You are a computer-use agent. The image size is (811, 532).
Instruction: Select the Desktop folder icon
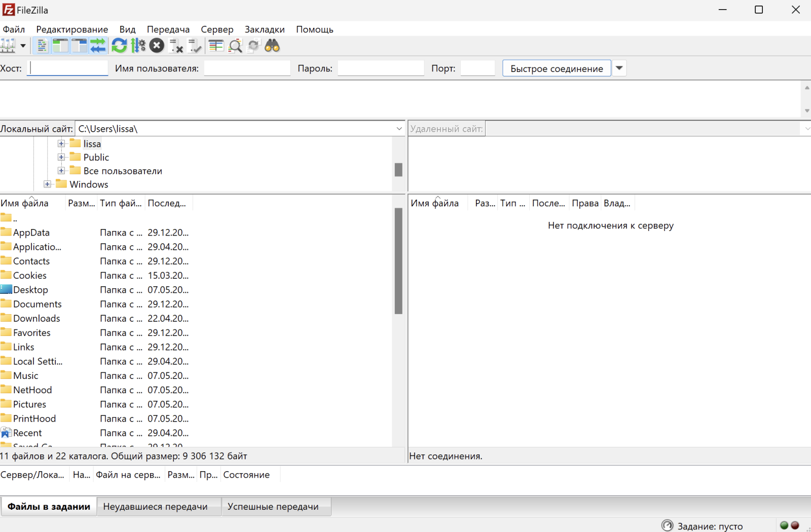[6, 289]
